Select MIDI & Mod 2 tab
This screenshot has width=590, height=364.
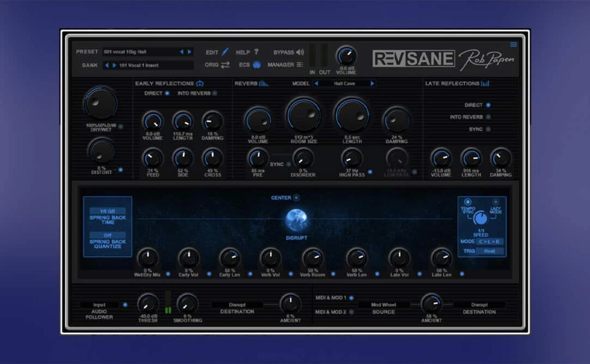pos(334,312)
